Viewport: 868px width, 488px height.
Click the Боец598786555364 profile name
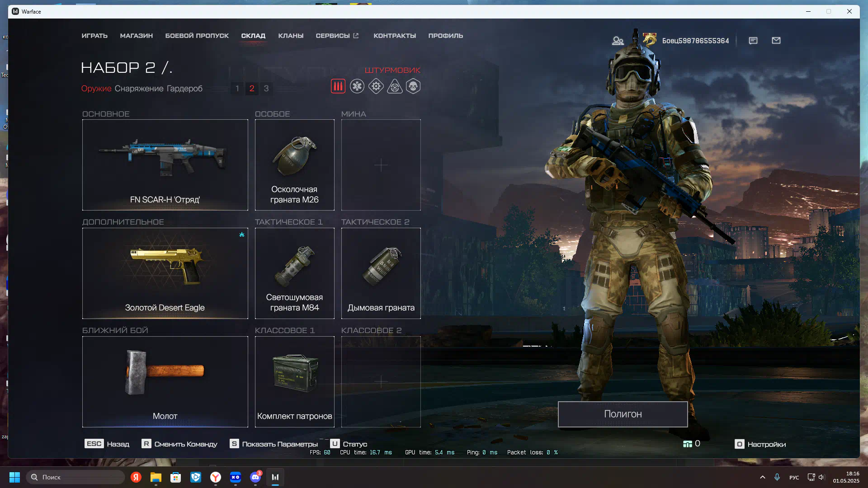point(696,41)
